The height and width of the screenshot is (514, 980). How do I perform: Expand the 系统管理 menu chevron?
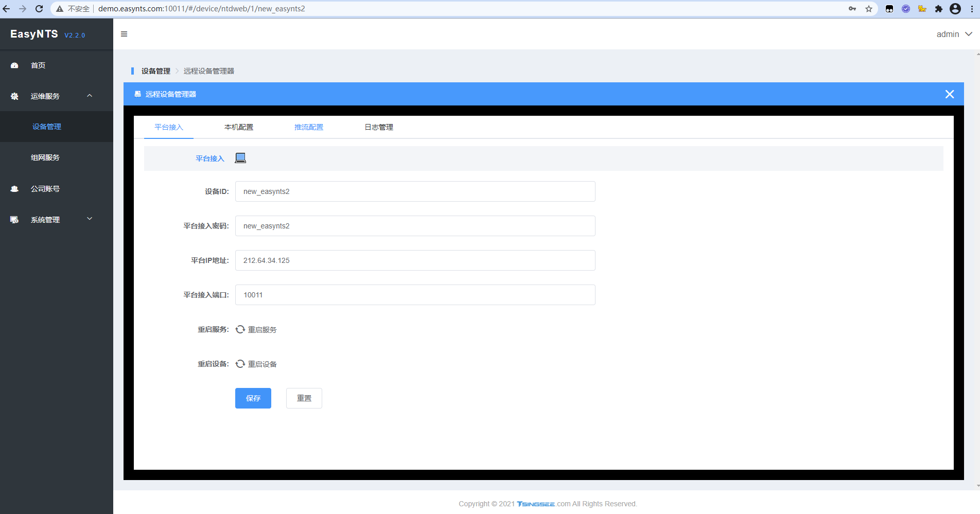(x=90, y=219)
